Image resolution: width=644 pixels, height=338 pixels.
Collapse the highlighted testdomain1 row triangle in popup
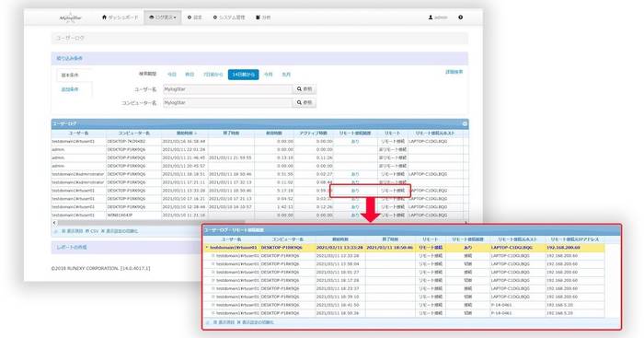point(207,248)
